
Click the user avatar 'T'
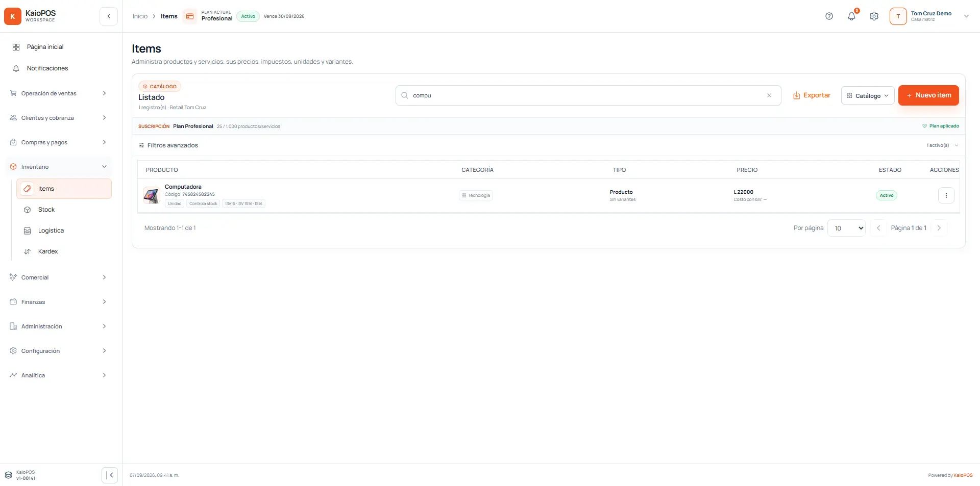898,16
